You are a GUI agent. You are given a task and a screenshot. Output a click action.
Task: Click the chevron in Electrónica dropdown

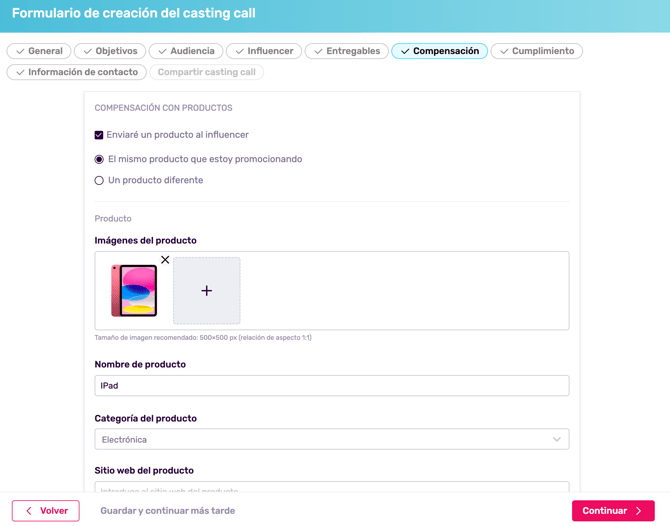(557, 439)
